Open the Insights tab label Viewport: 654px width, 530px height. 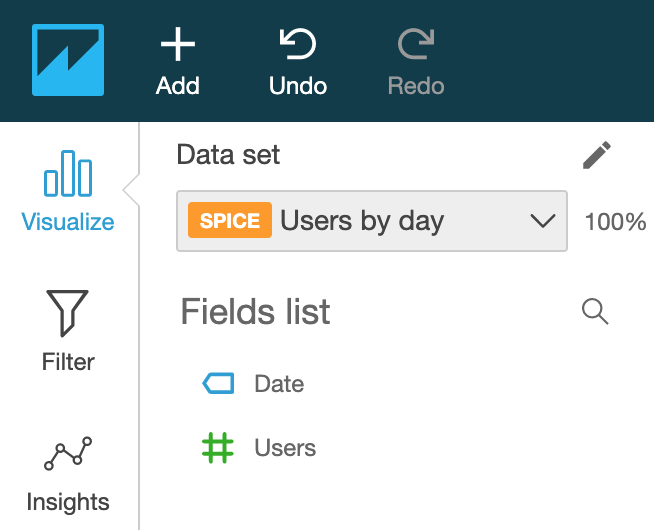[68, 501]
